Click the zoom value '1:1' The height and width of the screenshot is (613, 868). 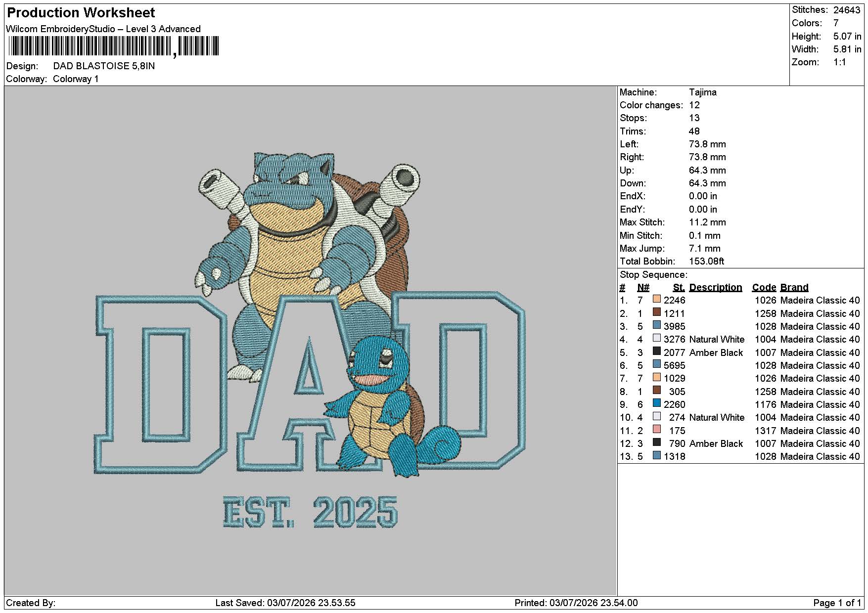coord(840,62)
